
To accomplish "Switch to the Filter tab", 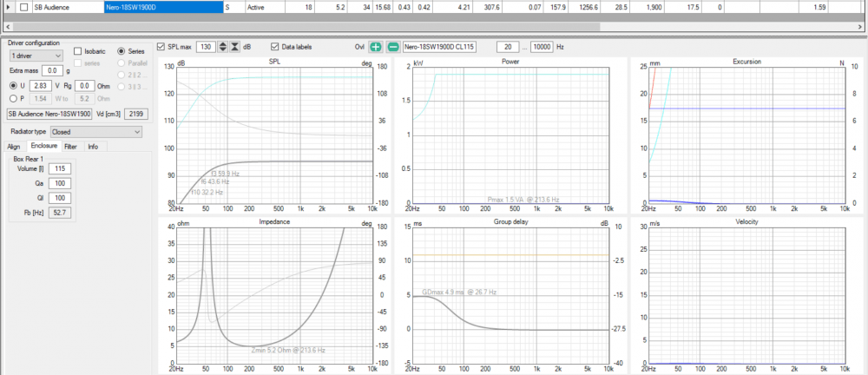I will pos(70,146).
